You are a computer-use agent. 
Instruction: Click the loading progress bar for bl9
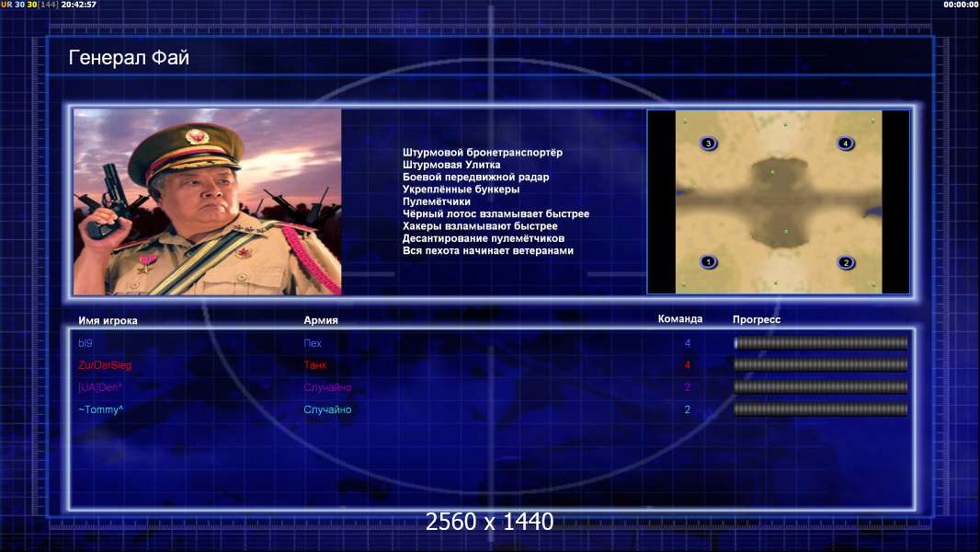point(820,342)
